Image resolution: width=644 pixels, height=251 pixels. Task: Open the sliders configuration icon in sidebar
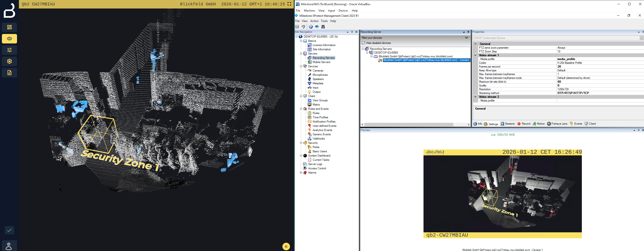coord(9,50)
